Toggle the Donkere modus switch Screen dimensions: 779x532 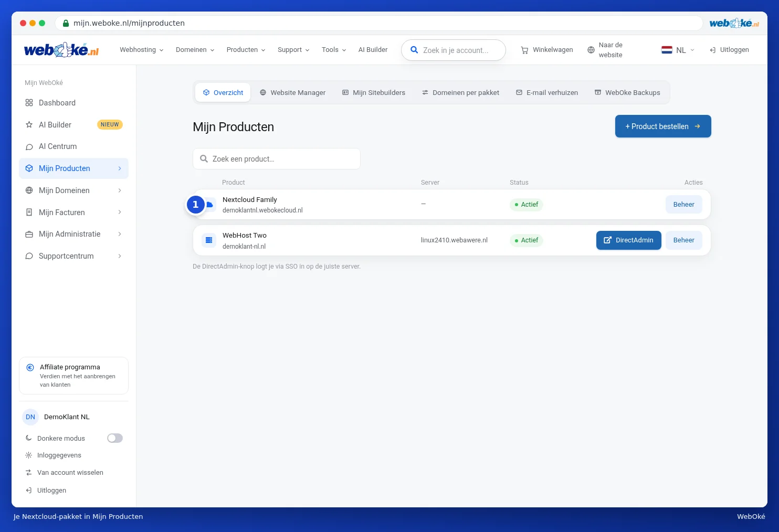(115, 438)
